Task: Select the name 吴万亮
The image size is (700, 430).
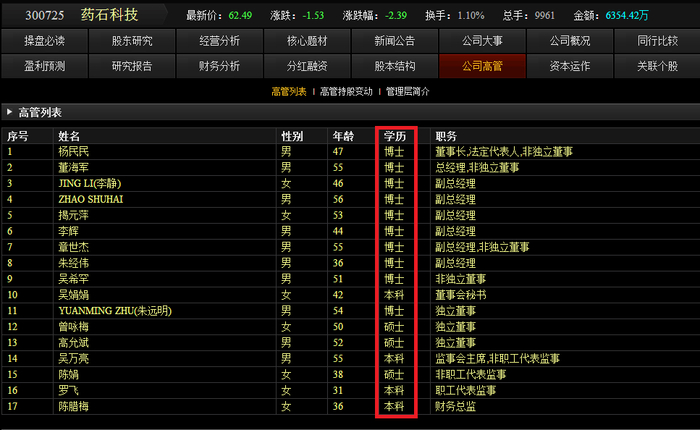Action: coord(74,359)
